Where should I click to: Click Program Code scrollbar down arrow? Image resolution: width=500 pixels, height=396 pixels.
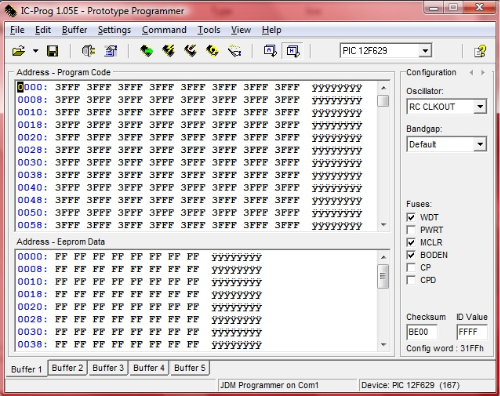click(x=383, y=225)
